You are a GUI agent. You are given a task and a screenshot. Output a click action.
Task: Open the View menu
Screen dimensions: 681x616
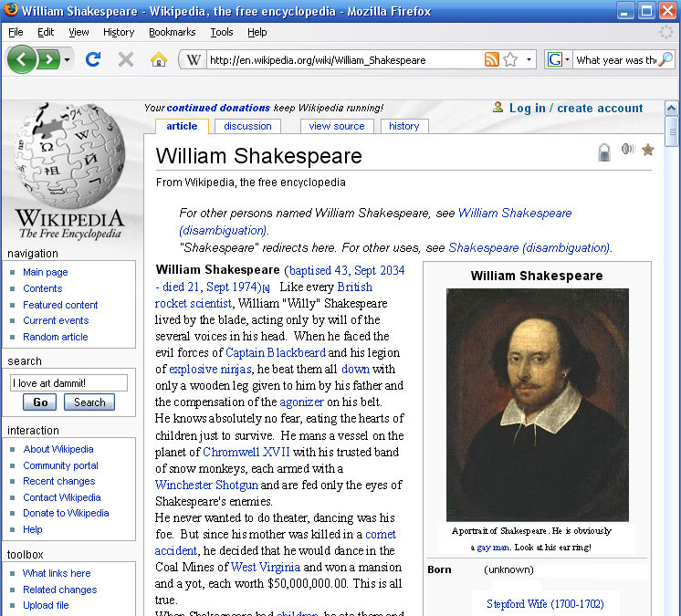79,32
